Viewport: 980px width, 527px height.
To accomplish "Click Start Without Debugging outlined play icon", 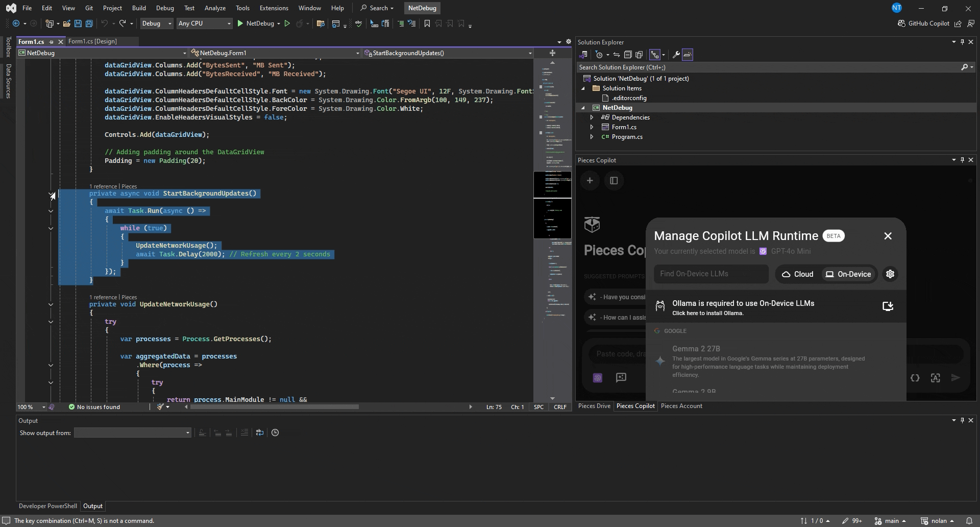I will (287, 23).
